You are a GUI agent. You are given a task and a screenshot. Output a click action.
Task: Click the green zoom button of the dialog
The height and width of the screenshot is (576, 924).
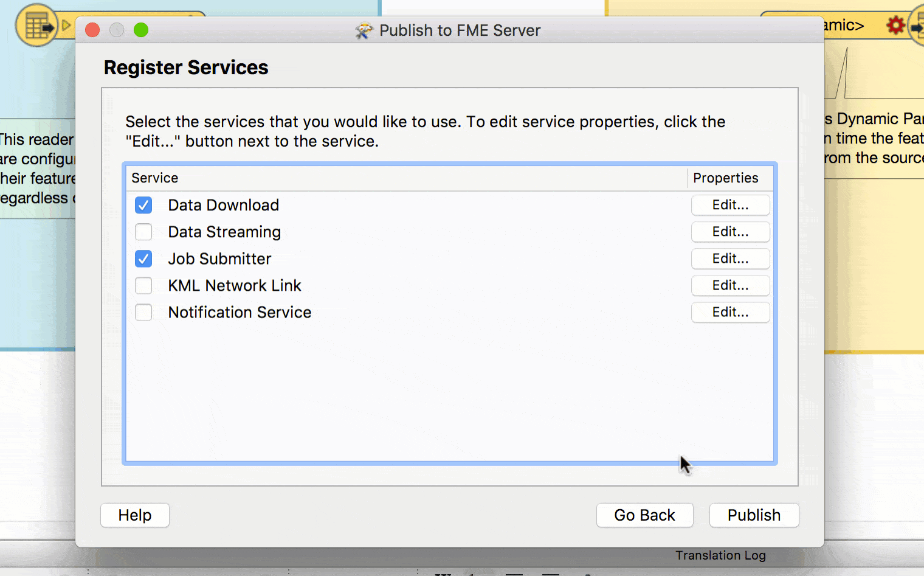pos(141,30)
